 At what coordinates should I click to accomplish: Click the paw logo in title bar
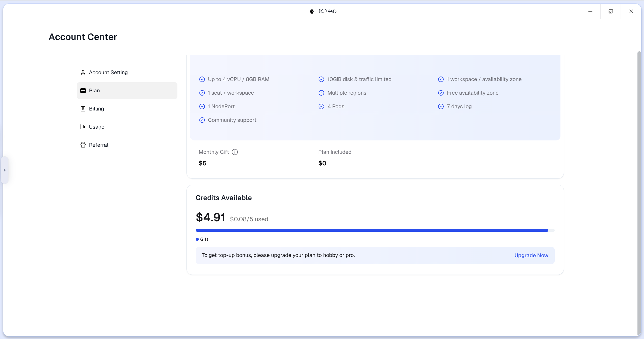coord(312,11)
